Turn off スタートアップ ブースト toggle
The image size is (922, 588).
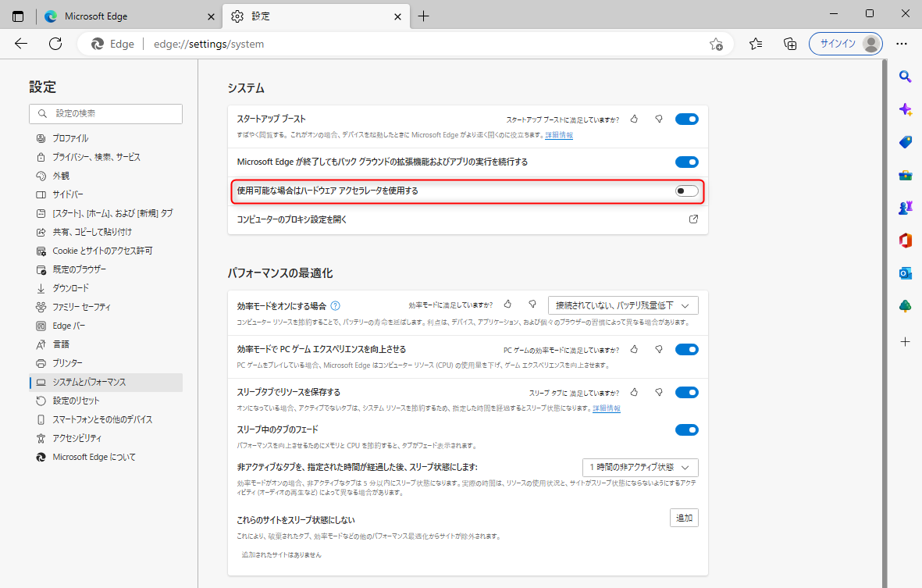(x=686, y=119)
